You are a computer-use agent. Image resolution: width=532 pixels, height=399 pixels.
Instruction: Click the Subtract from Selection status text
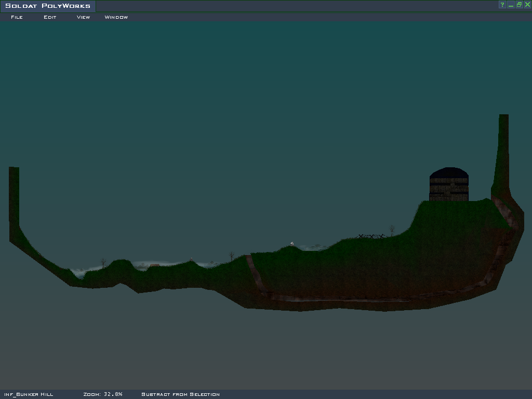180,394
